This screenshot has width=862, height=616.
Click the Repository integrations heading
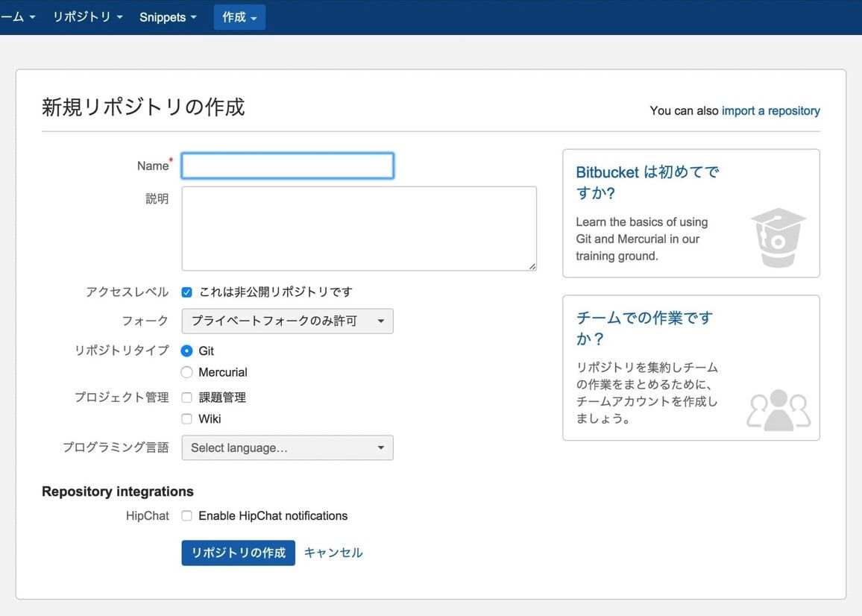pos(118,491)
